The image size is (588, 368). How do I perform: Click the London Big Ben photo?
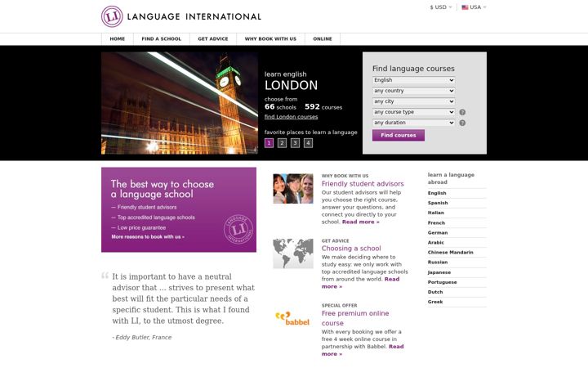coord(180,103)
